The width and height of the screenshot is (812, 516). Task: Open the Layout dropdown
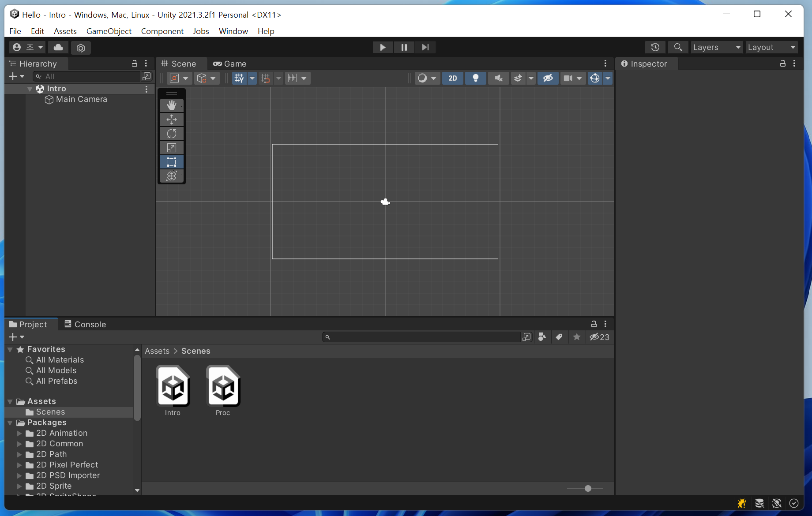(x=772, y=47)
